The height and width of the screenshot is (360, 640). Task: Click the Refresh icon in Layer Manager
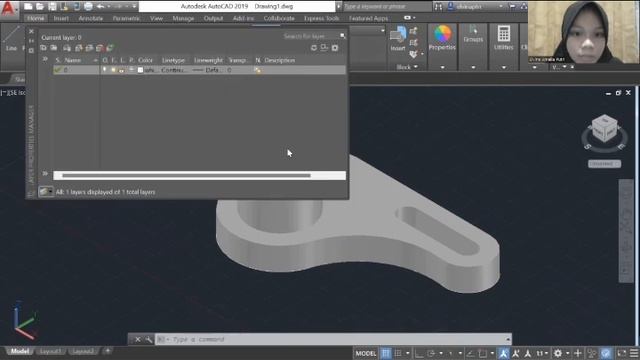coord(313,48)
